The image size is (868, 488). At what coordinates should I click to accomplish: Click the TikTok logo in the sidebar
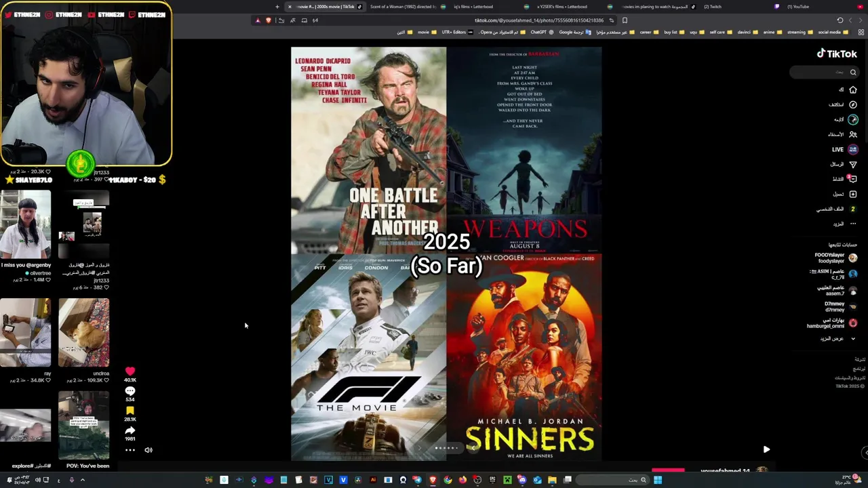click(837, 54)
